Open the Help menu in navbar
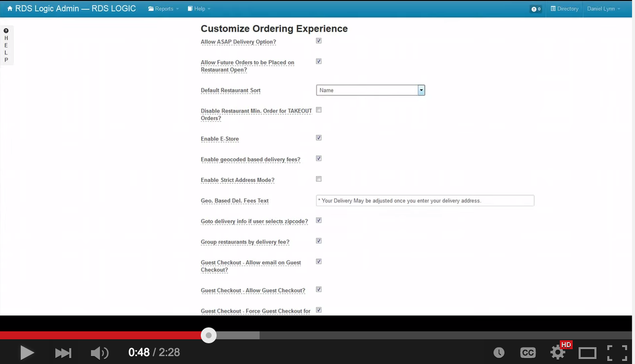635x364 pixels. click(x=199, y=9)
